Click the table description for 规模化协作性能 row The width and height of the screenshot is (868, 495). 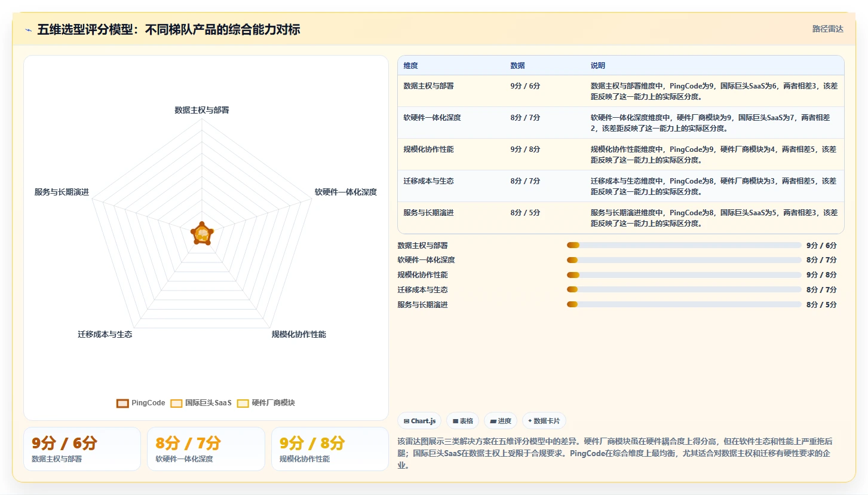tap(714, 154)
